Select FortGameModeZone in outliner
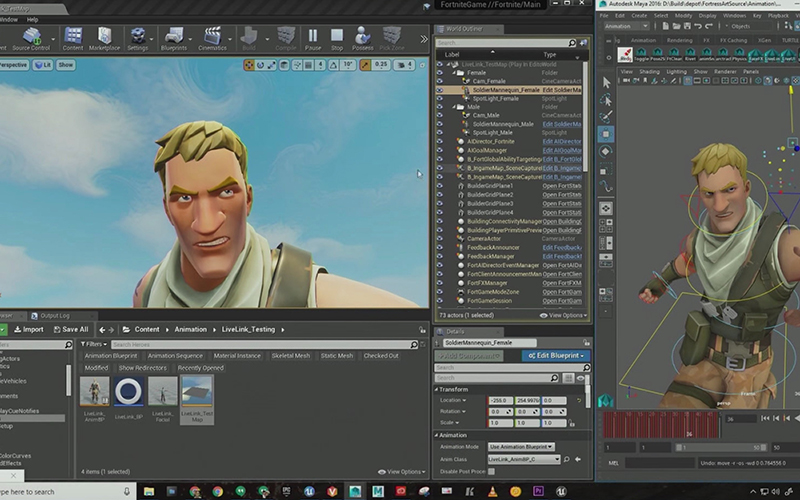This screenshot has height=500, width=800. tap(493, 292)
